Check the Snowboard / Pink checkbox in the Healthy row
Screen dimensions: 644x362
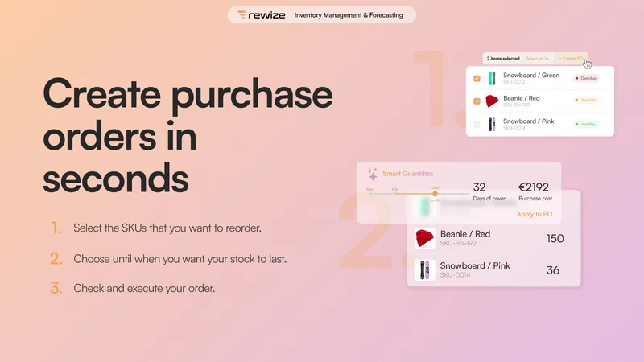(477, 124)
